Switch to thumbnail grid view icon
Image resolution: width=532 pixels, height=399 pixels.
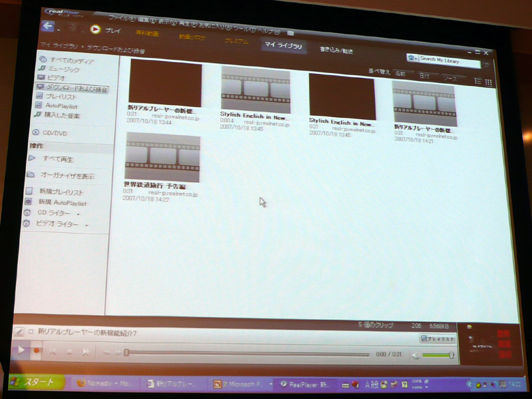tap(489, 82)
